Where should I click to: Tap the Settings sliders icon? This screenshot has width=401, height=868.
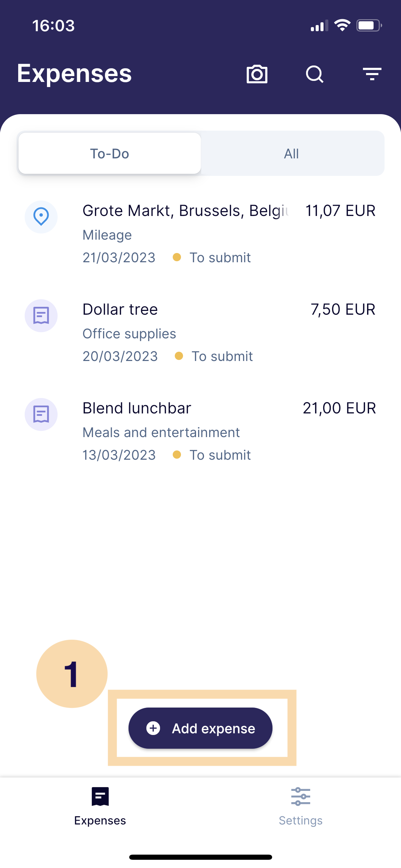click(x=301, y=796)
